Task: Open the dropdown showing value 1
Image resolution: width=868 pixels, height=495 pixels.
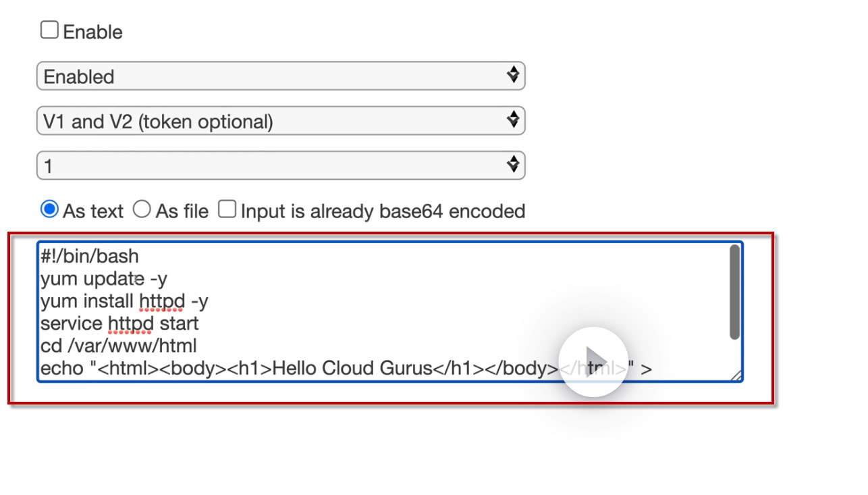Action: pyautogui.click(x=281, y=166)
